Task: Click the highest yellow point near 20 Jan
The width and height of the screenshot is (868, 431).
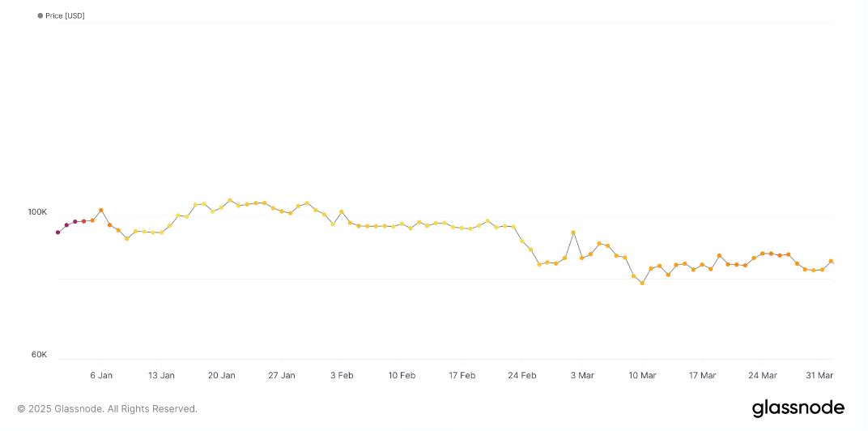Action: (x=230, y=200)
